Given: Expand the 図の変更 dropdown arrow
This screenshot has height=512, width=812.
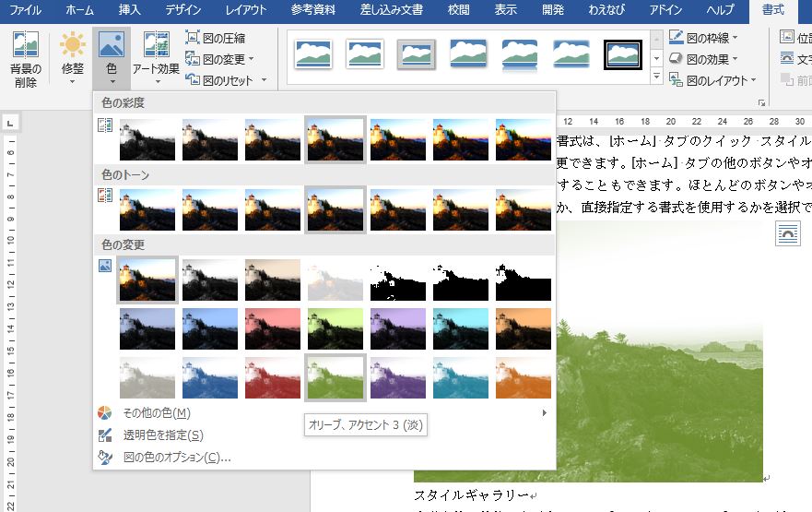Looking at the screenshot, I should point(252,58).
